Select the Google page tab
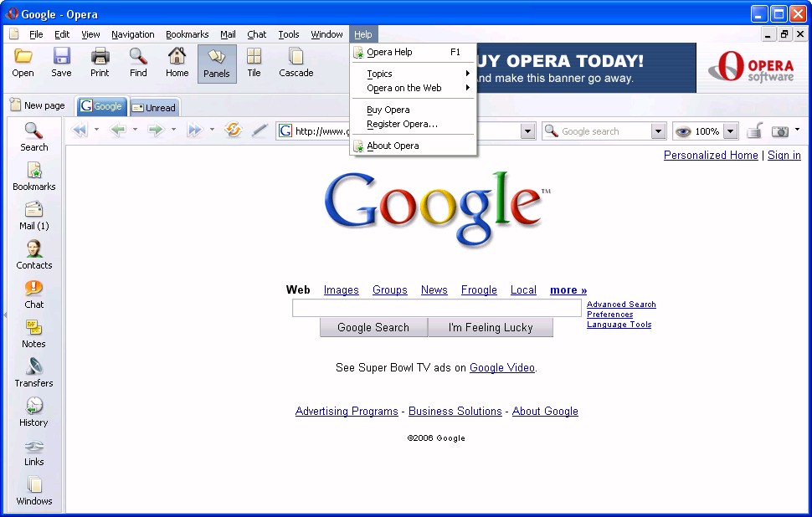Screen dimensions: 812x517 tap(101, 106)
